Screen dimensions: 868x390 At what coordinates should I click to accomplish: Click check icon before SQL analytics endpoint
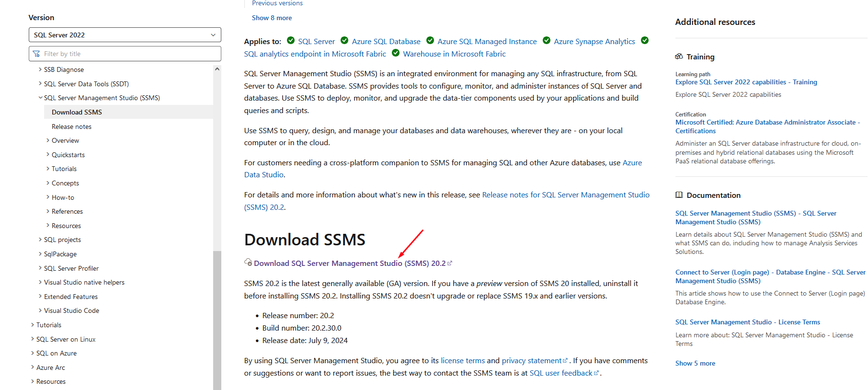click(645, 40)
